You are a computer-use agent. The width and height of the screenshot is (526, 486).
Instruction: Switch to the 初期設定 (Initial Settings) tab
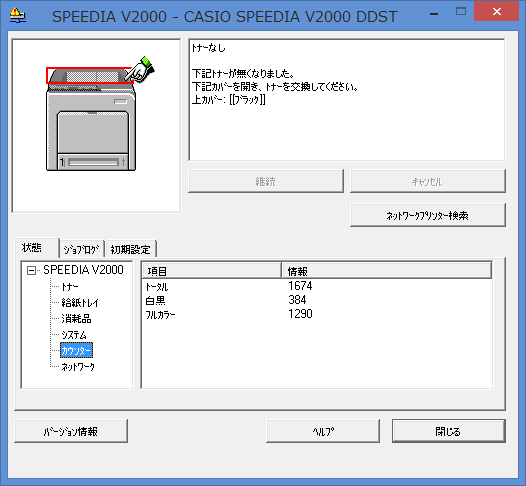[130, 249]
